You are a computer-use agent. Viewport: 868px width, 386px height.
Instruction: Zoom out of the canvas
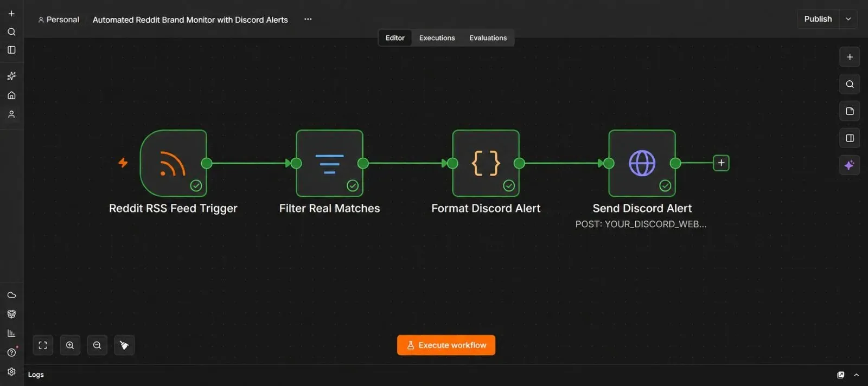coord(97,345)
